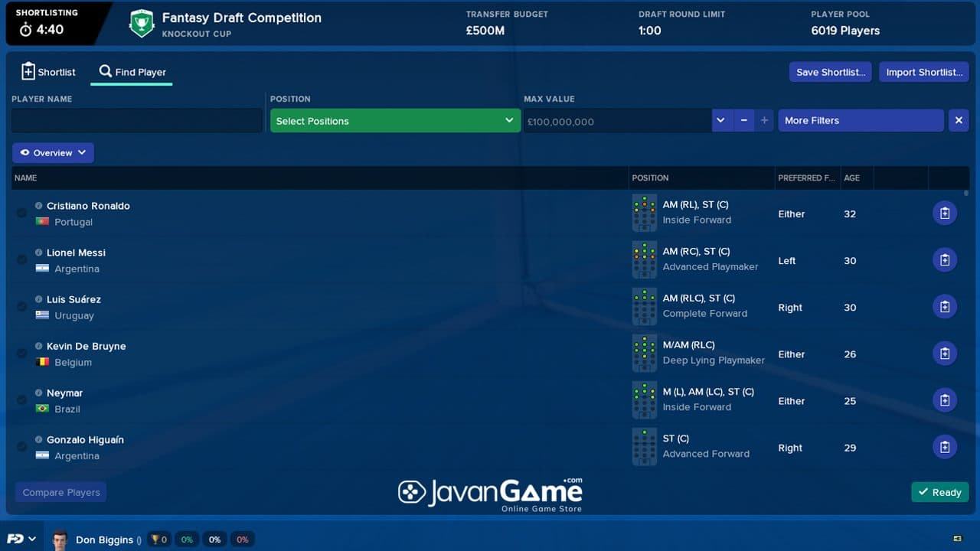Open the FD main menu dropdown

21,539
